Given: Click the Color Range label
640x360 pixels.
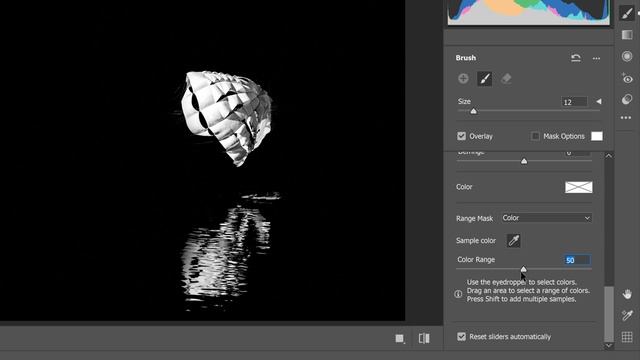Looking at the screenshot, I should point(476,260).
